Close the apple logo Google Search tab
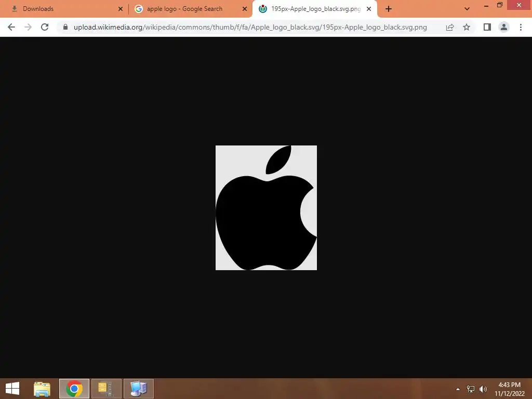The width and height of the screenshot is (532, 399). (245, 9)
